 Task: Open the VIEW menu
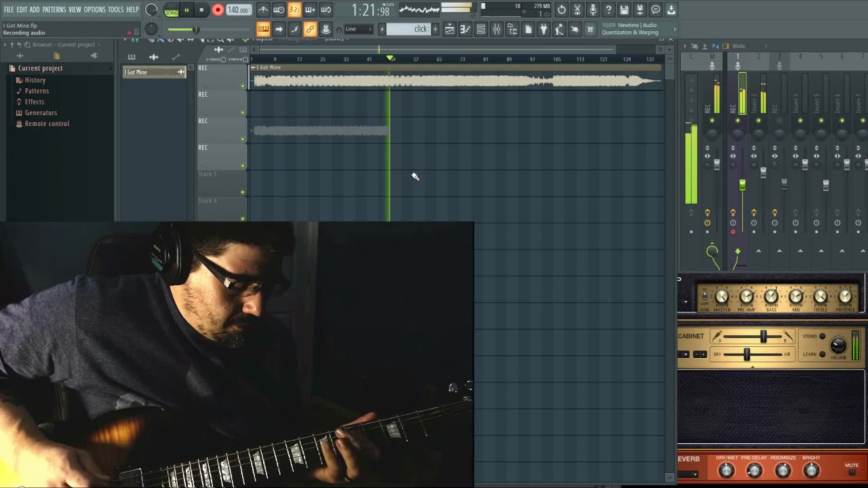click(x=75, y=9)
